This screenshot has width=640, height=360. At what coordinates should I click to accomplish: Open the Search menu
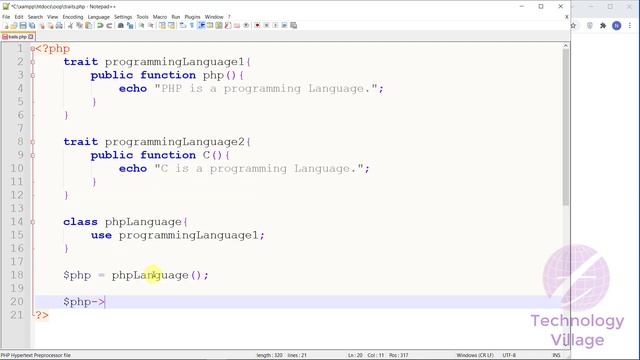[x=35, y=17]
